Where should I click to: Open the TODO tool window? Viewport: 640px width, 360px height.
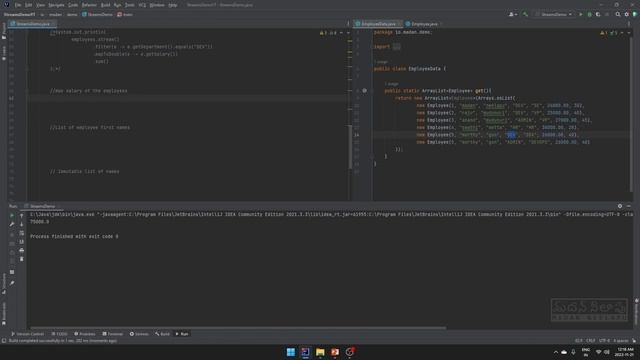click(x=60, y=334)
